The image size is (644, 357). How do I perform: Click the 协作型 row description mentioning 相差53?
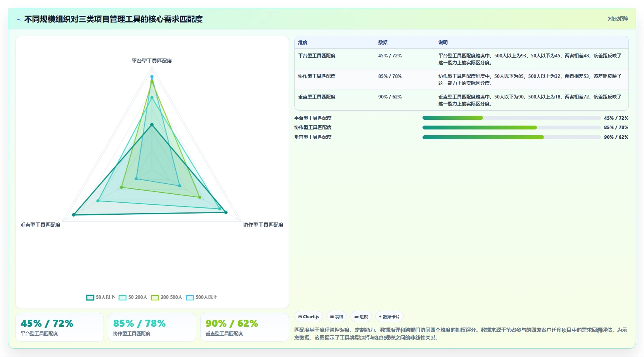530,80
